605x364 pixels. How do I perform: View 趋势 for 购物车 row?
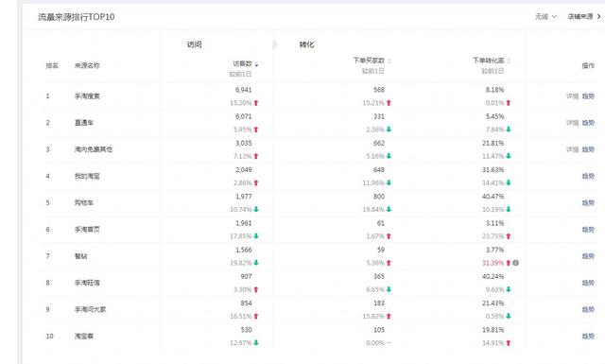[588, 202]
